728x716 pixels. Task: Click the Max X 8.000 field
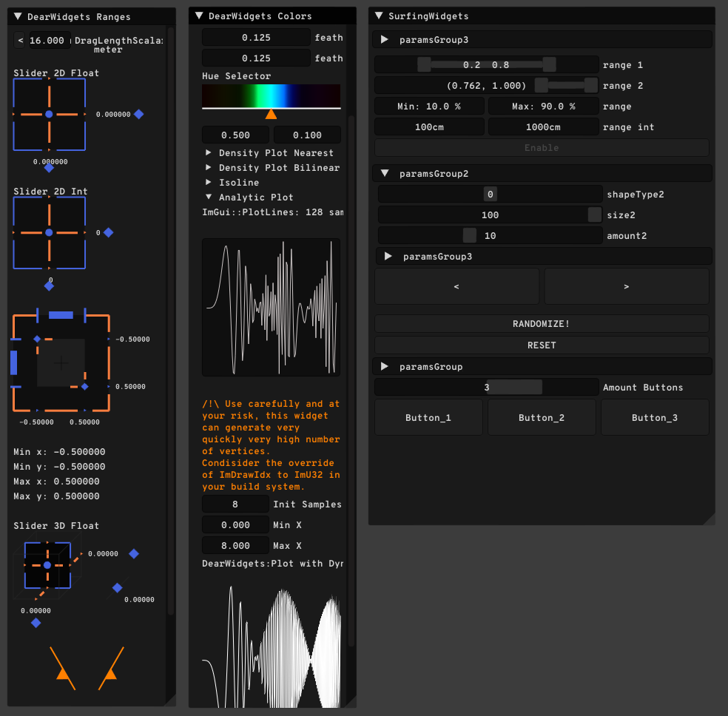click(x=235, y=546)
